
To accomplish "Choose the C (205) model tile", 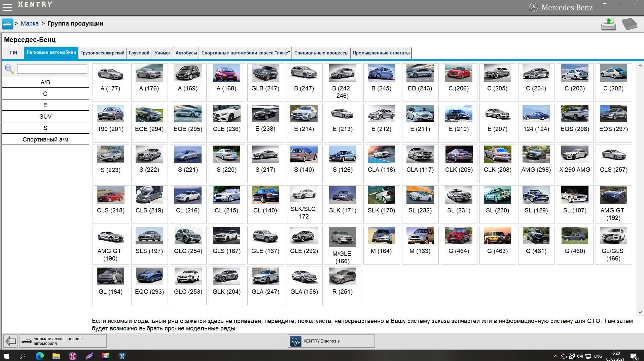I will coord(497,82).
